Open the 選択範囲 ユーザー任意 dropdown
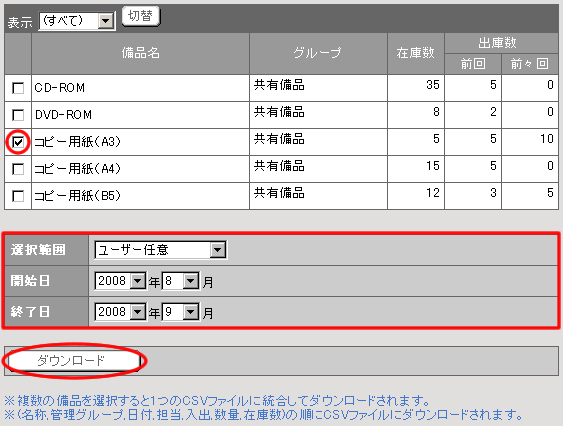The image size is (563, 426). pyautogui.click(x=160, y=250)
